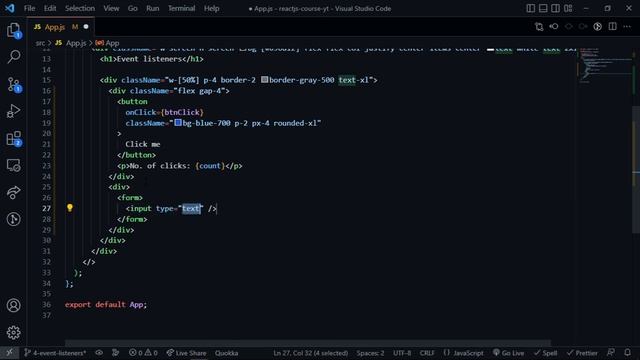Open src breadcrumb folder
640x360 pixels.
pos(40,43)
